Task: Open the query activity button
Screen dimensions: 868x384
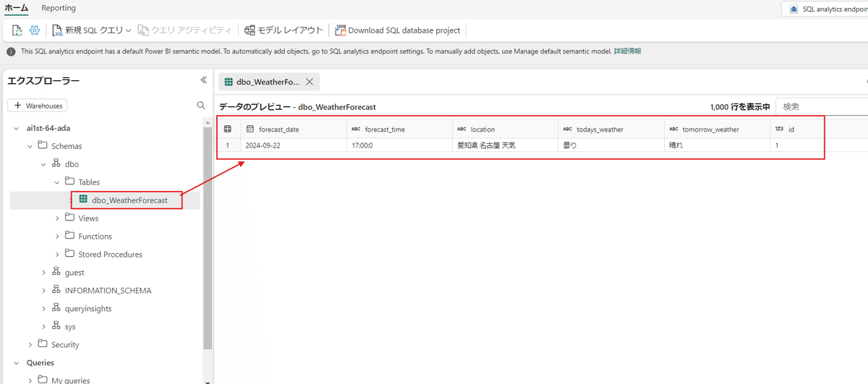Action: click(x=184, y=30)
